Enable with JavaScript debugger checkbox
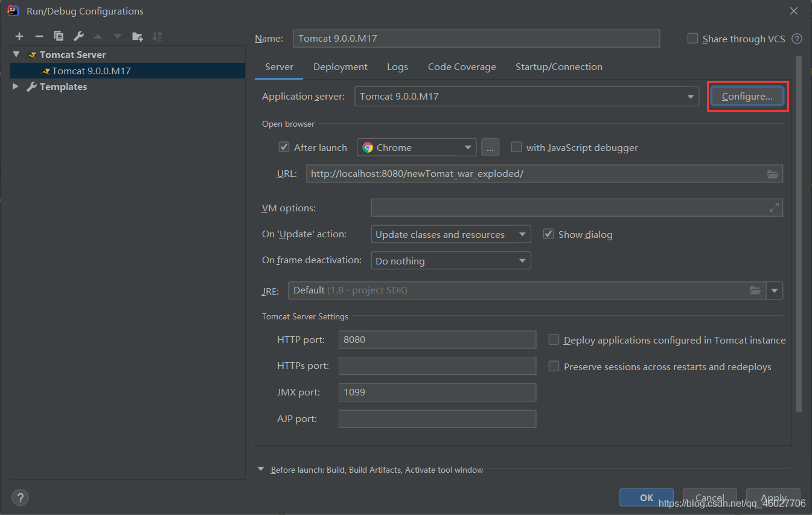Image resolution: width=812 pixels, height=515 pixels. pos(516,147)
